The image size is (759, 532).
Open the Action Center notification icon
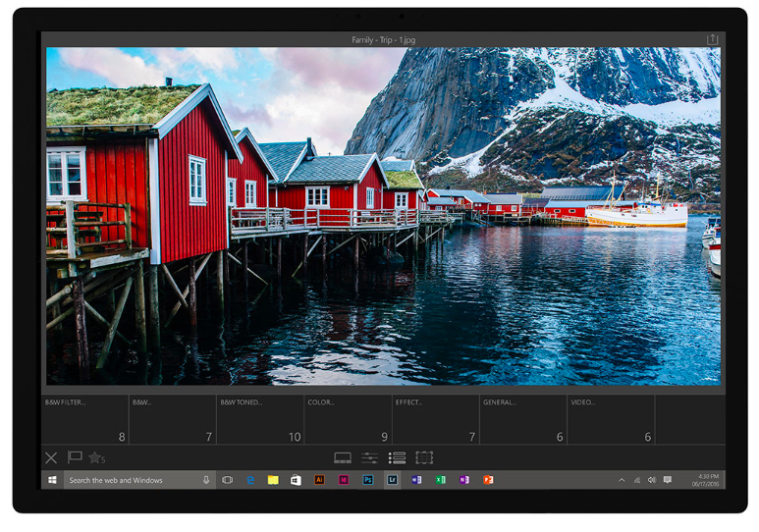tap(668, 480)
